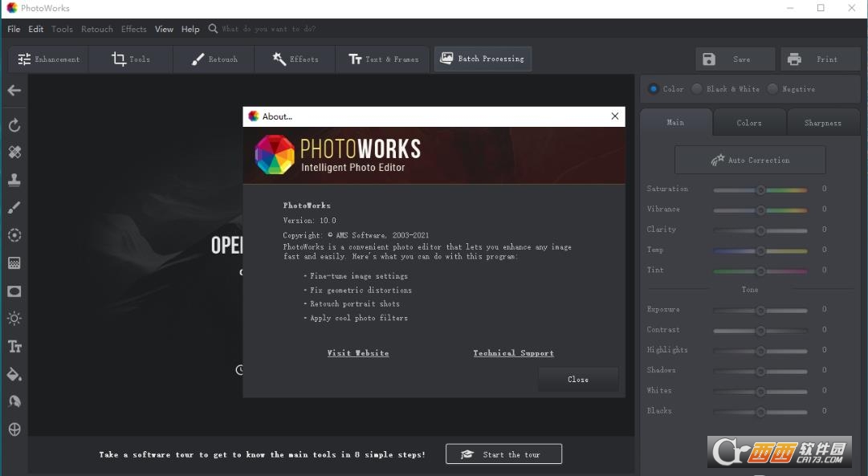Image resolution: width=868 pixels, height=476 pixels.
Task: Click the back arrow in the left sidebar
Action: click(14, 90)
